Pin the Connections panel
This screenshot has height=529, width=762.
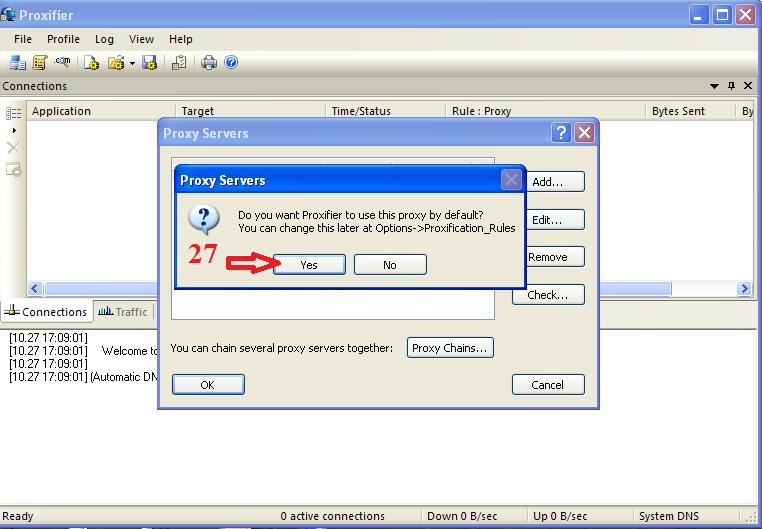pos(731,86)
